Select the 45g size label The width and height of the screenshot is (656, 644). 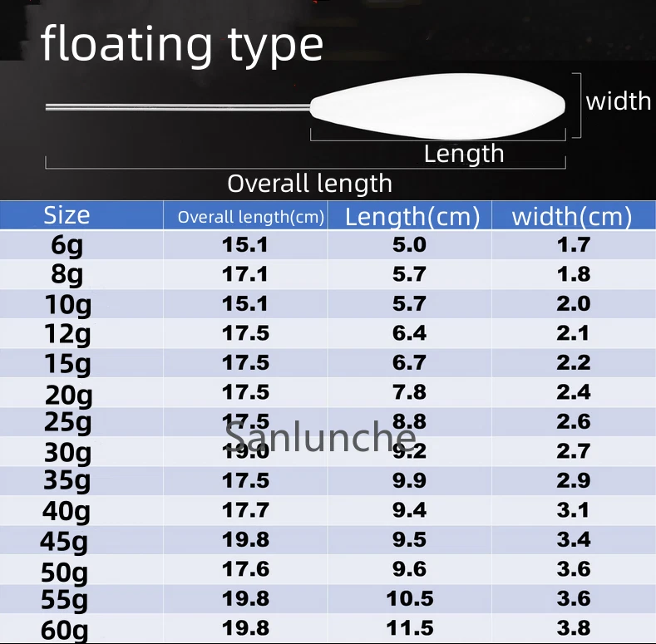[x=64, y=541]
